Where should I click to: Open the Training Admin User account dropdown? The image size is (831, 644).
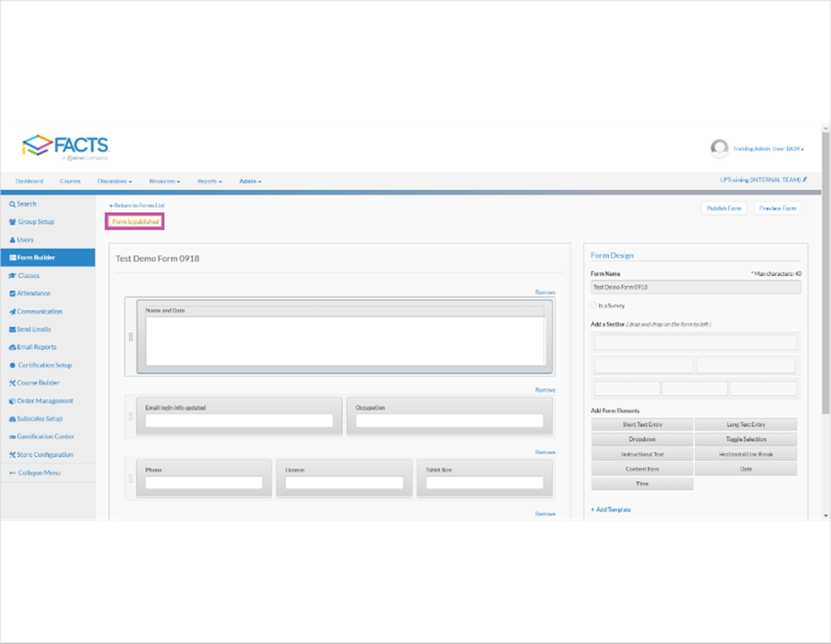[768, 149]
